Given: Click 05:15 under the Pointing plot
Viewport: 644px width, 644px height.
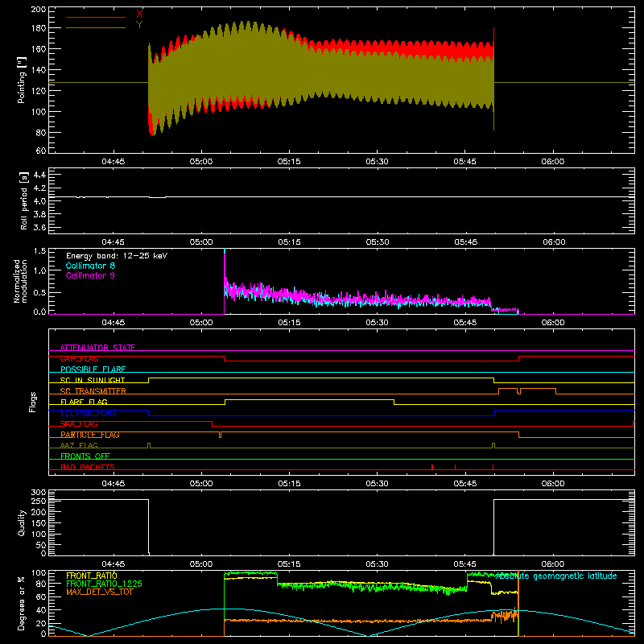Looking at the screenshot, I should 289,162.
